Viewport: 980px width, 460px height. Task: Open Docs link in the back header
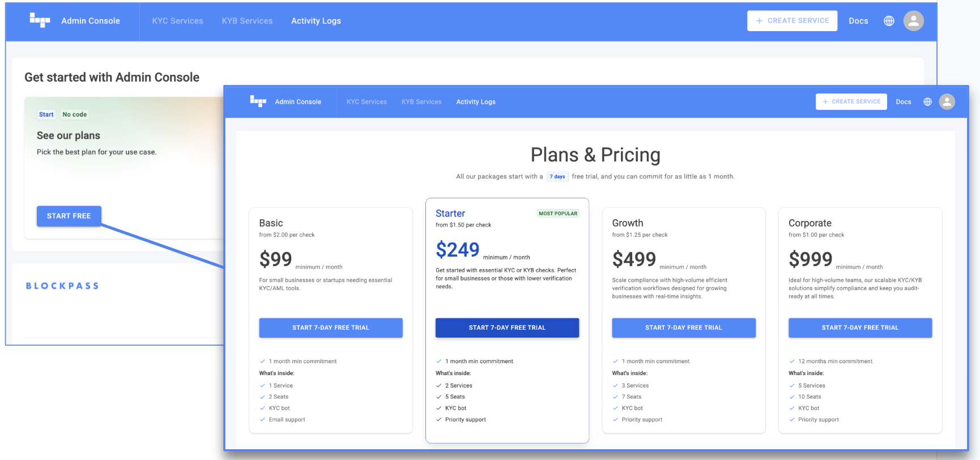pyautogui.click(x=858, y=21)
